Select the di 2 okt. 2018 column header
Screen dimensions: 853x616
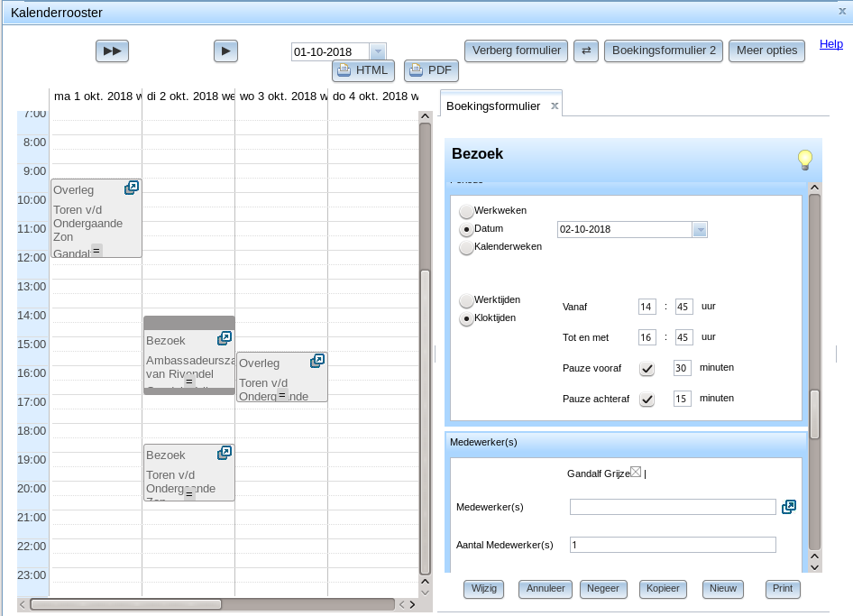pos(189,97)
